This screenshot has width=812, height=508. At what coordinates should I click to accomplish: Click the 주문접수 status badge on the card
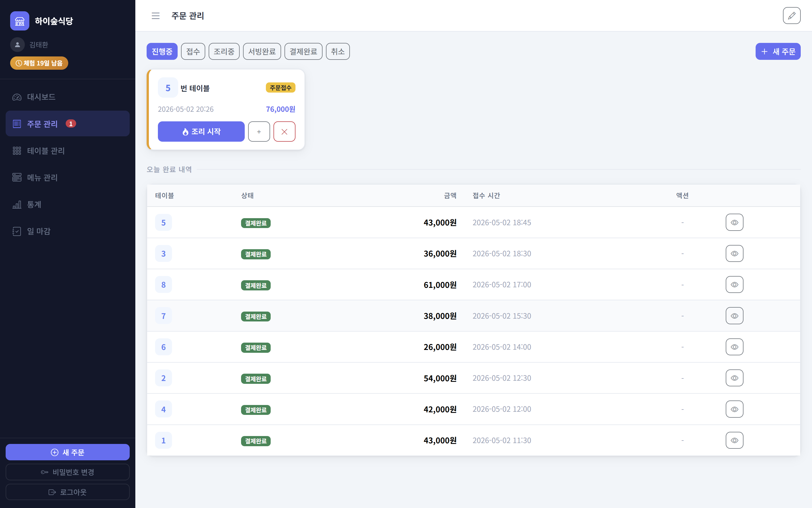pyautogui.click(x=281, y=88)
